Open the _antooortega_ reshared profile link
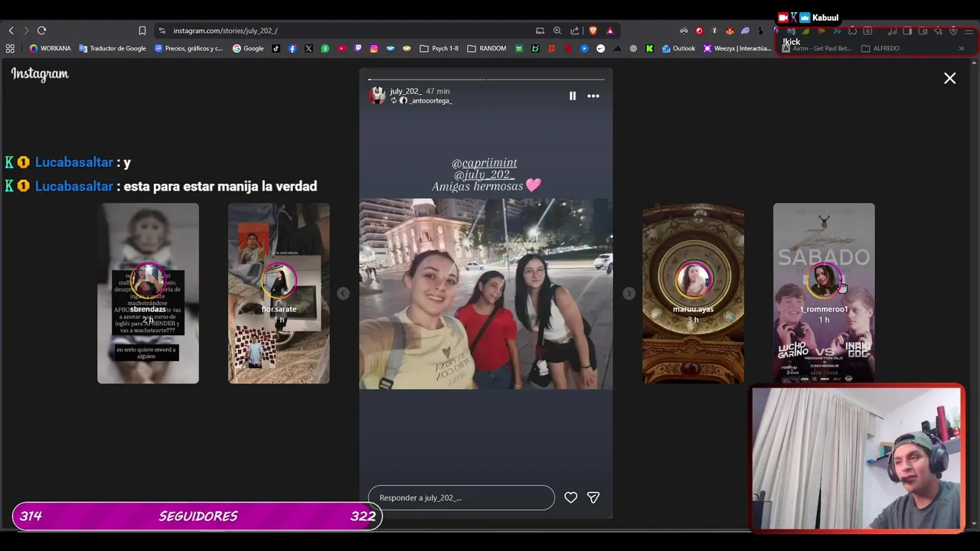 [430, 100]
